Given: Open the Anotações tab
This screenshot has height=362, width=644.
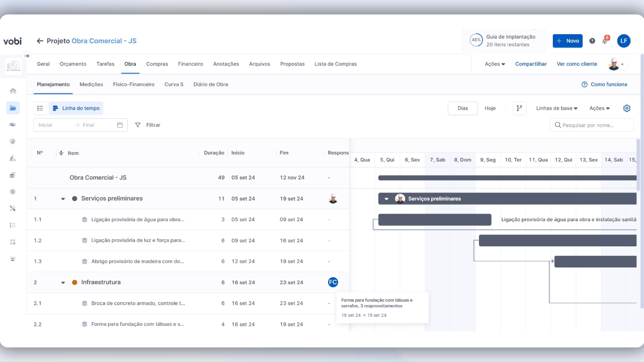Looking at the screenshot, I should [226, 64].
